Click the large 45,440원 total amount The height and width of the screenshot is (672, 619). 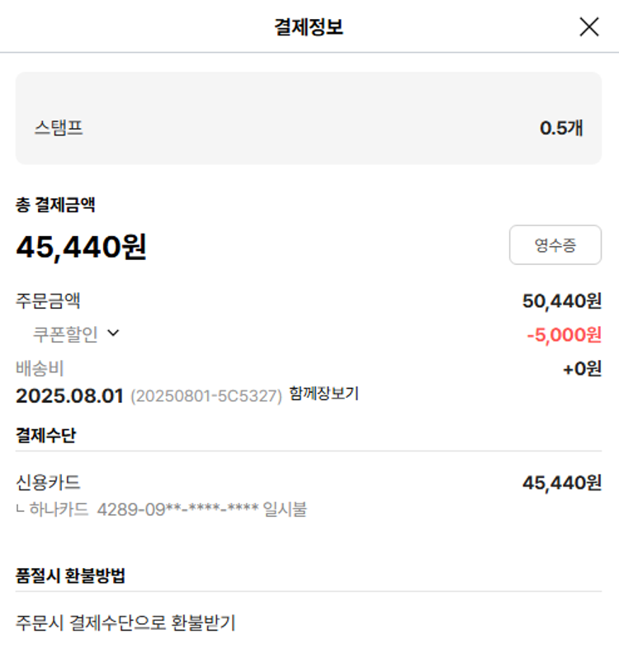click(81, 246)
